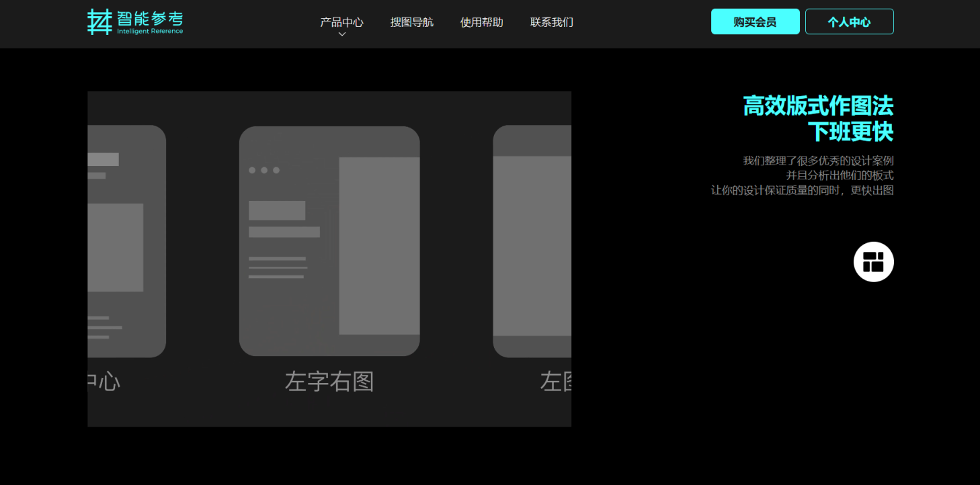
Task: Select 联系我们 in the top navigation
Action: click(x=551, y=22)
